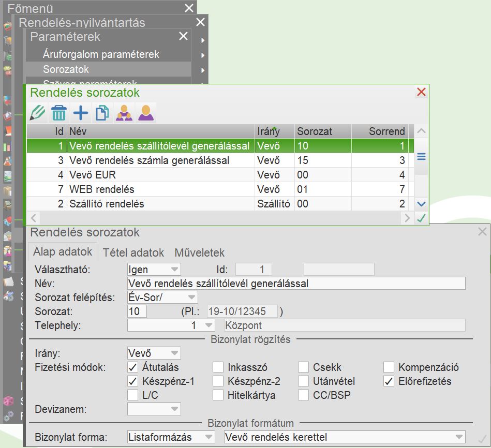Image resolution: width=491 pixels, height=448 pixels.
Task: Click the trash delete icon
Action: (x=59, y=113)
